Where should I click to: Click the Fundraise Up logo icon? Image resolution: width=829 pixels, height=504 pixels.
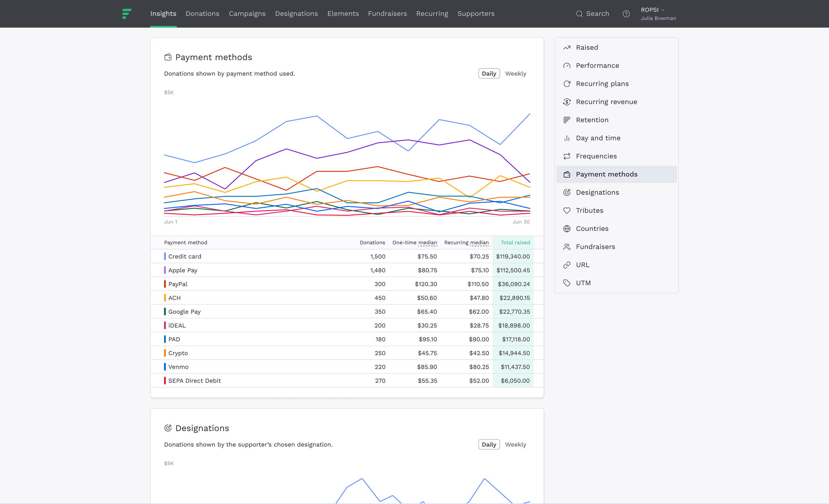pos(127,14)
